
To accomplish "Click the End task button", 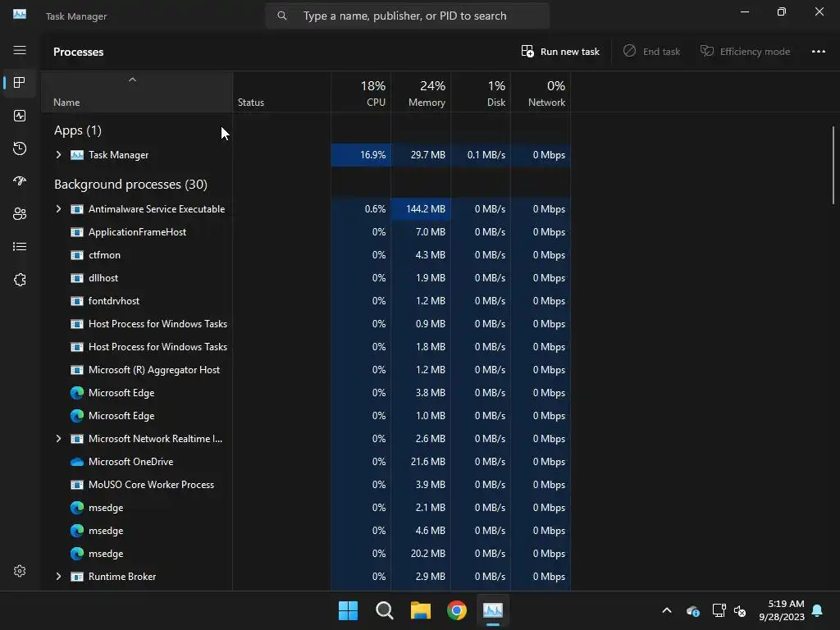I will [x=651, y=52].
